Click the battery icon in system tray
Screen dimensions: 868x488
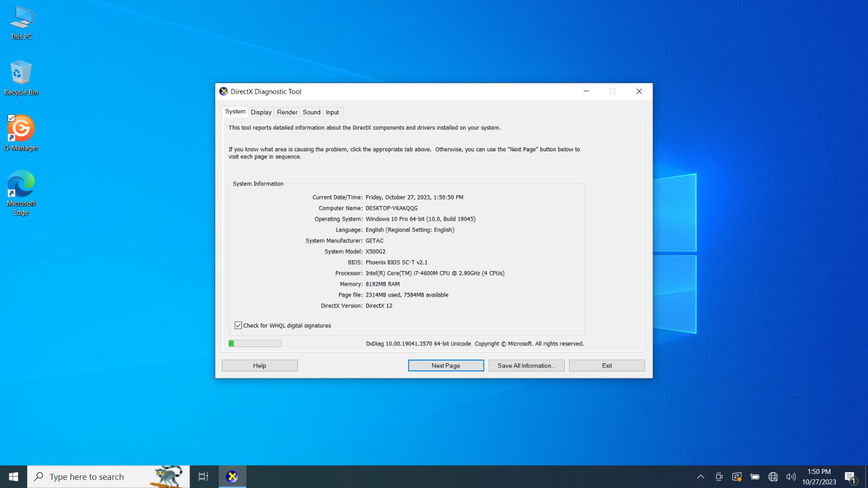point(755,477)
